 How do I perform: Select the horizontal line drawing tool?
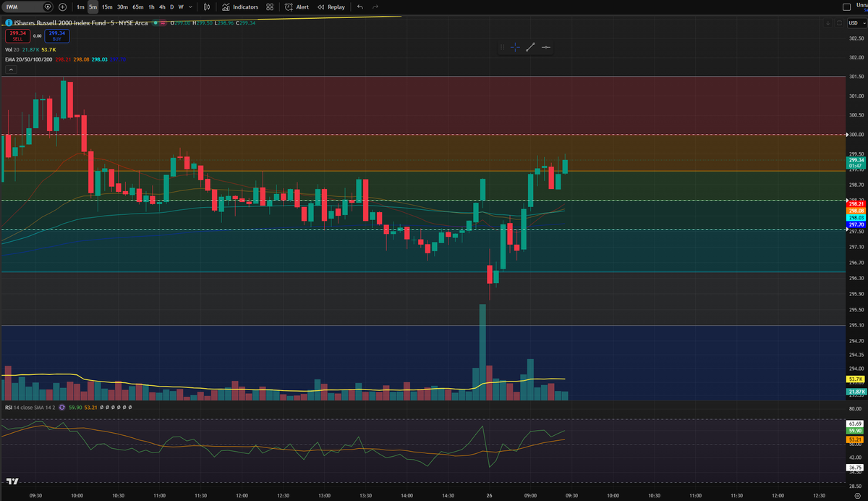[545, 47]
